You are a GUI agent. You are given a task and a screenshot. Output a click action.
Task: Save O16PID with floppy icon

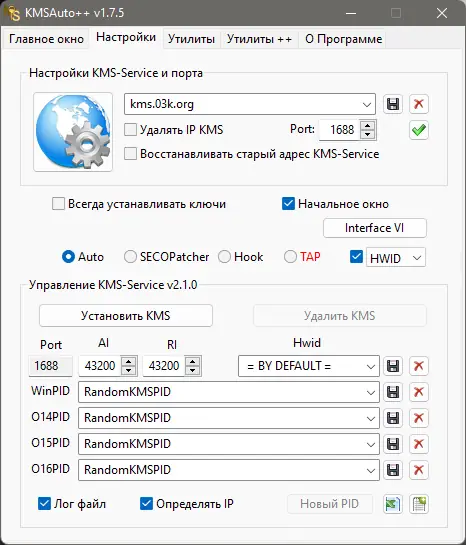point(393,470)
